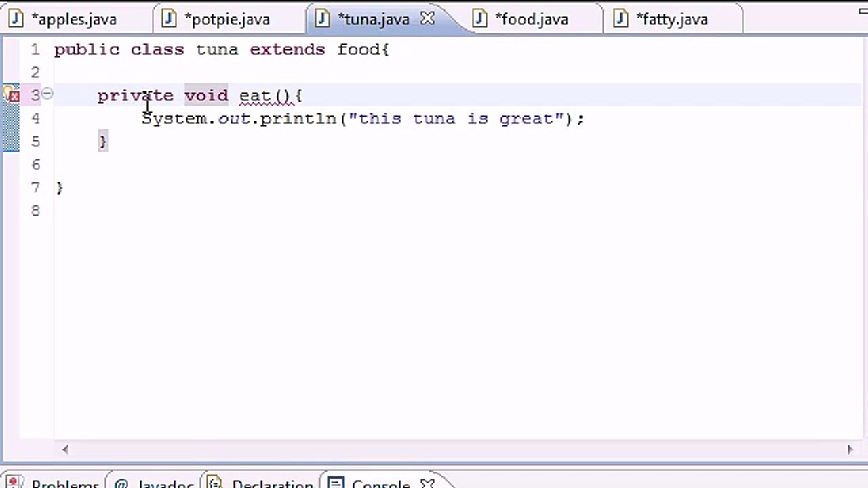
Task: Click line number 8 in the gutter
Action: point(35,211)
